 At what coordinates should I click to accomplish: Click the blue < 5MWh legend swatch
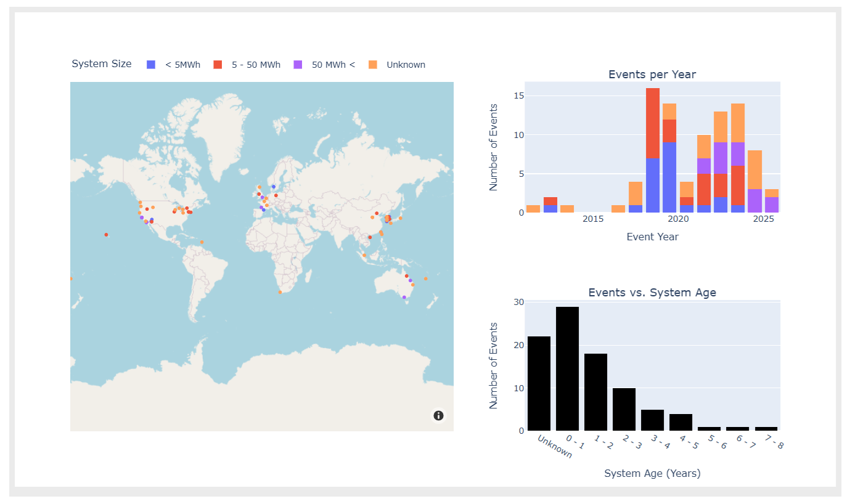coord(151,65)
